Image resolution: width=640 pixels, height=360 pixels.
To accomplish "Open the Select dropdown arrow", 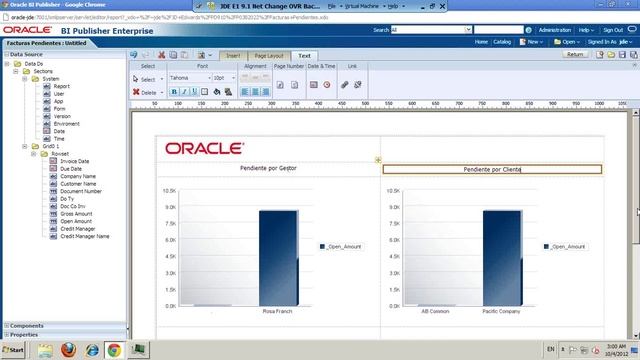I will click(162, 79).
